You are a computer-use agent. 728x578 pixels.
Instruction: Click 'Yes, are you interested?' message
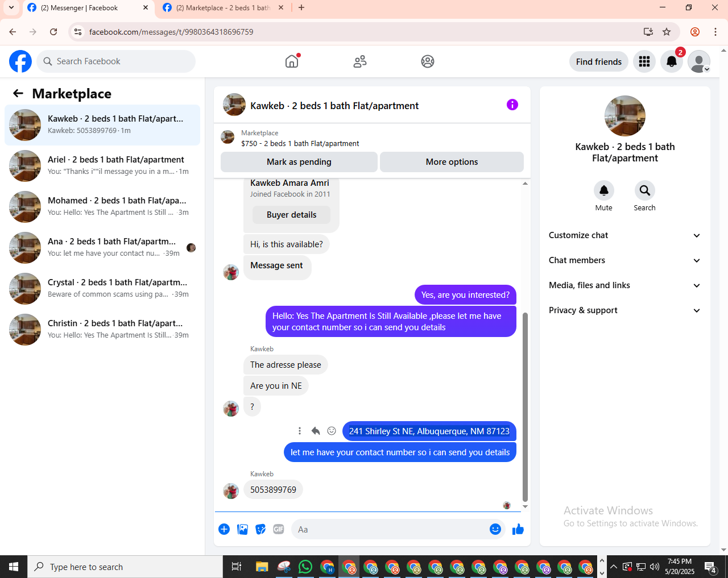[465, 295]
